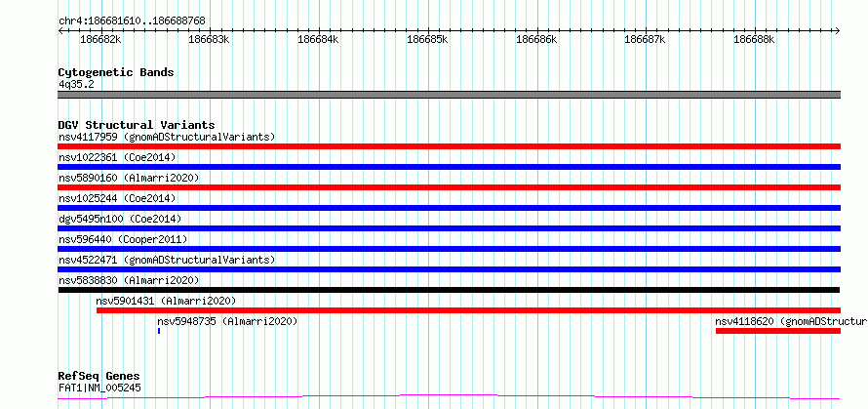Open the nsv1022361 (Coe2014) label
Image resolution: width=868 pixels, height=409 pixels.
pos(117,157)
